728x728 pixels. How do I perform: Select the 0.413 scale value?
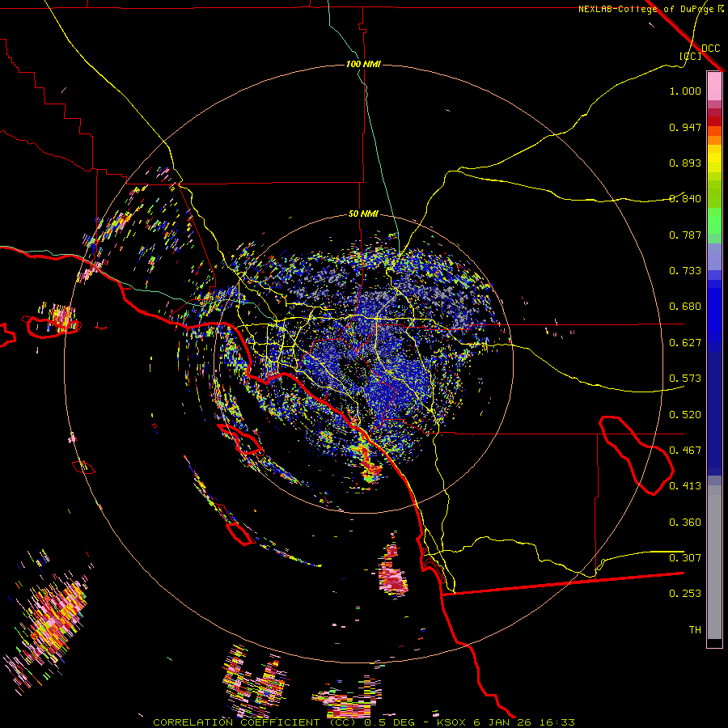(685, 486)
